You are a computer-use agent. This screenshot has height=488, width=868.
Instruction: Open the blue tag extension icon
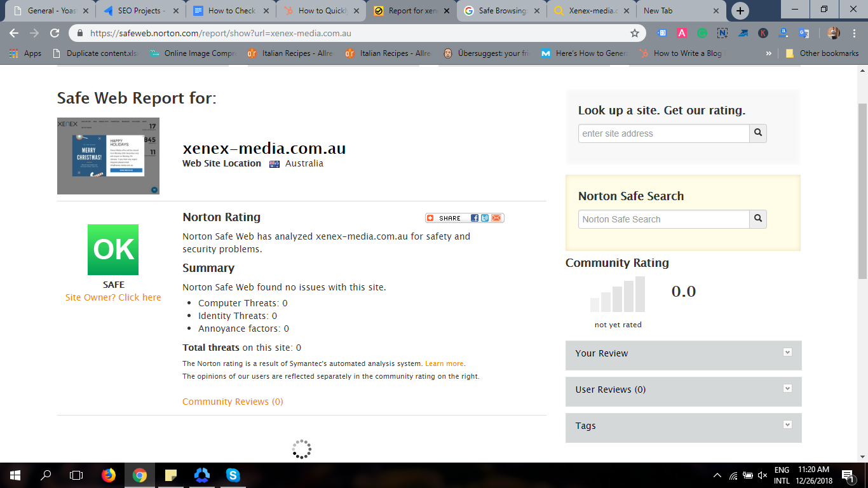(x=661, y=33)
